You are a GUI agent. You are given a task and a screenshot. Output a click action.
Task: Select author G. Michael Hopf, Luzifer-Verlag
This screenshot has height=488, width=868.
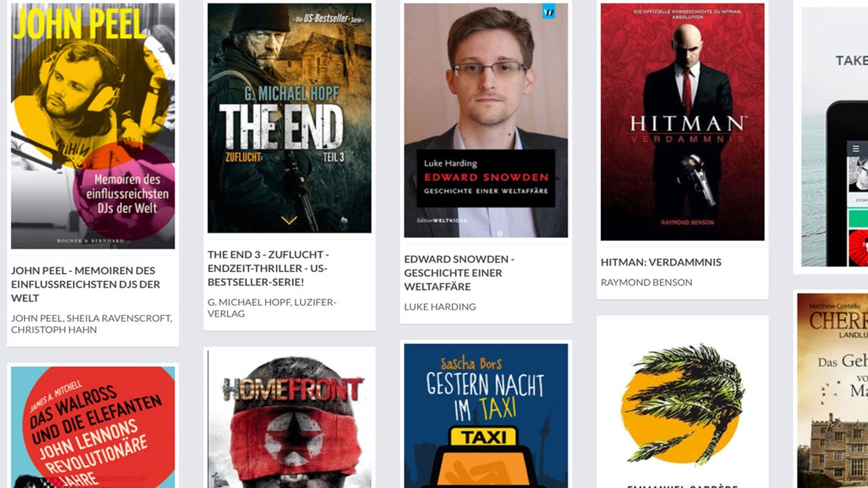coord(271,308)
